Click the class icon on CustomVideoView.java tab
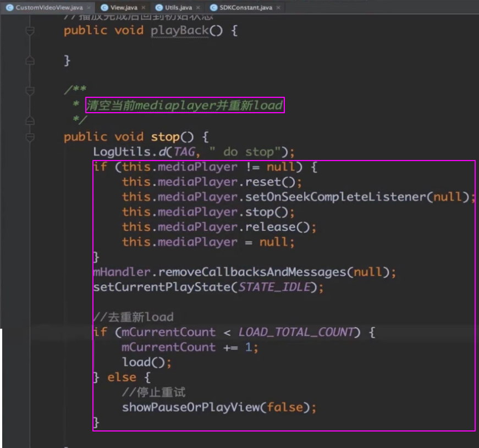The height and width of the screenshot is (448, 479). click(x=9, y=8)
